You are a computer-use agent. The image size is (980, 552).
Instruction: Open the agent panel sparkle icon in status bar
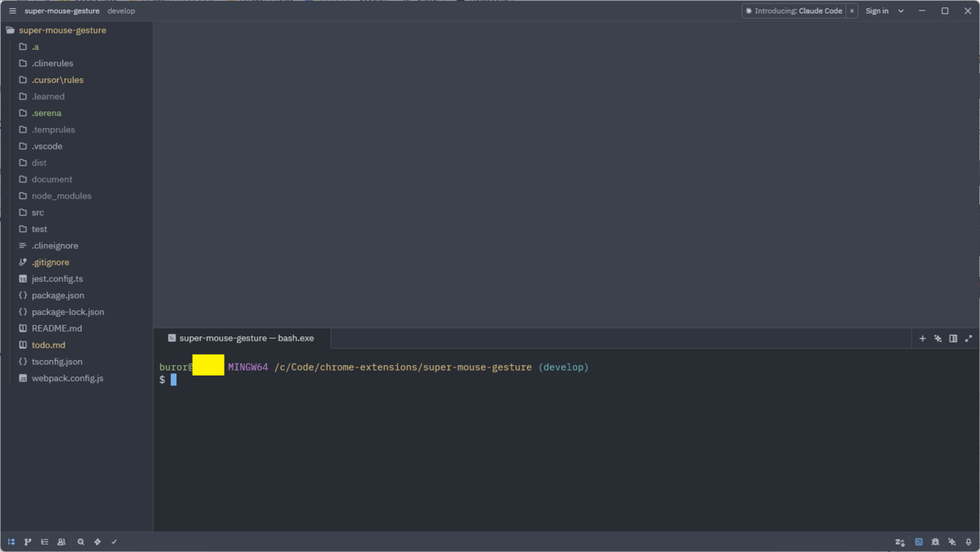pyautogui.click(x=952, y=541)
